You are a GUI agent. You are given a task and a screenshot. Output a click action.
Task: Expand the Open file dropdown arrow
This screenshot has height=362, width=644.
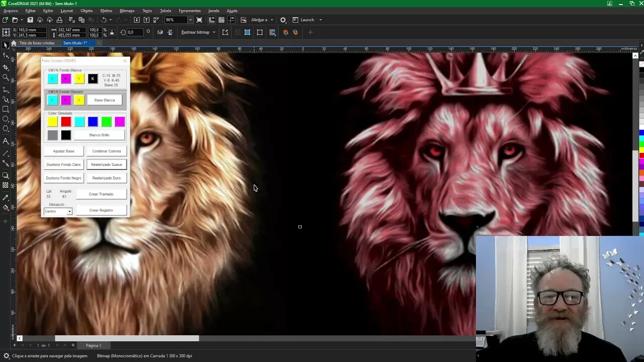click(21, 20)
